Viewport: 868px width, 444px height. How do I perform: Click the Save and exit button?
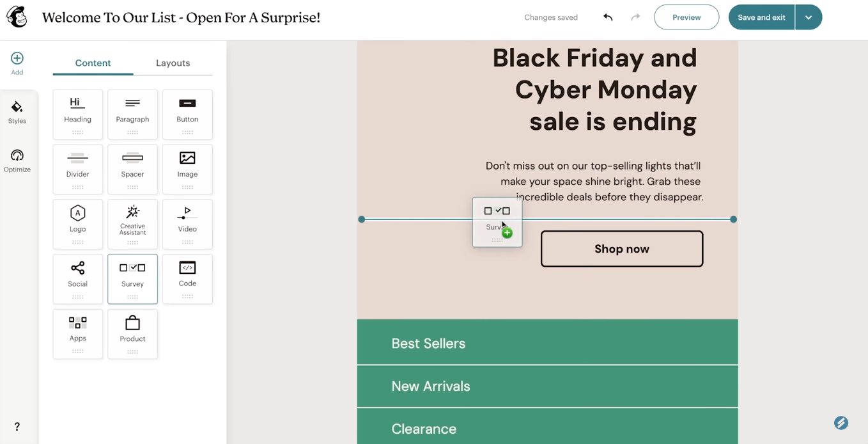[761, 17]
